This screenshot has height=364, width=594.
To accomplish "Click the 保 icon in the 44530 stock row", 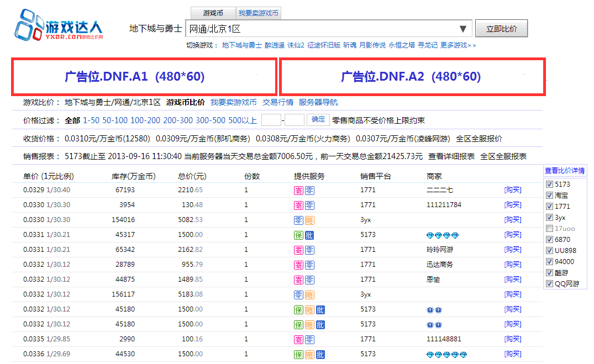I will pyautogui.click(x=298, y=355).
